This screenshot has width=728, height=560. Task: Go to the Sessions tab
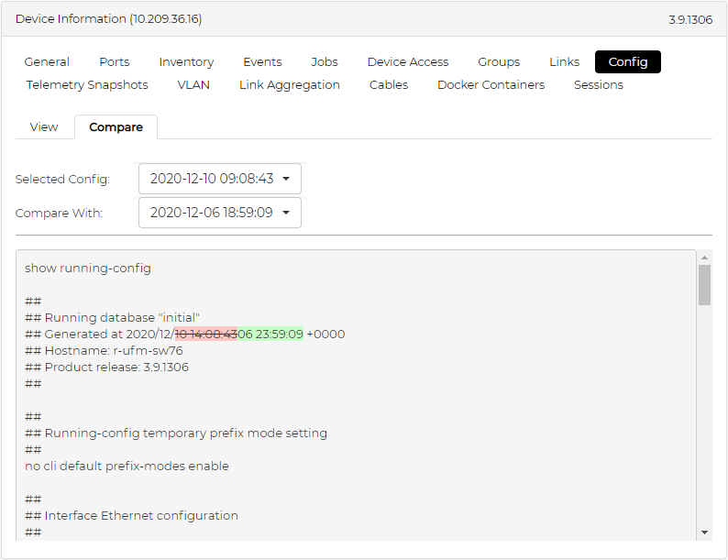599,85
